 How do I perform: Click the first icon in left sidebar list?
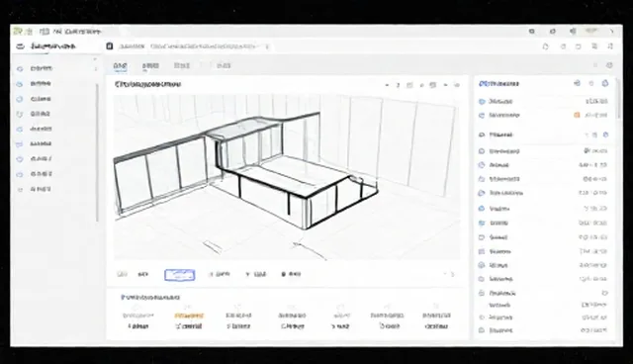tap(20, 69)
